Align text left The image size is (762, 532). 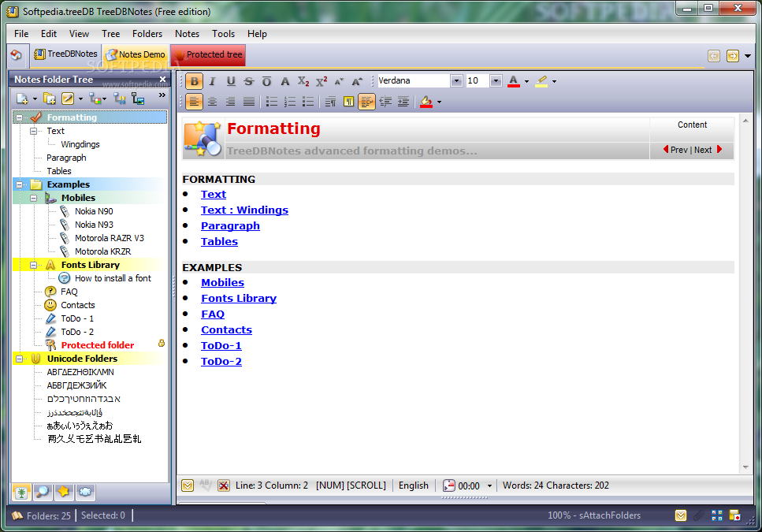[194, 102]
